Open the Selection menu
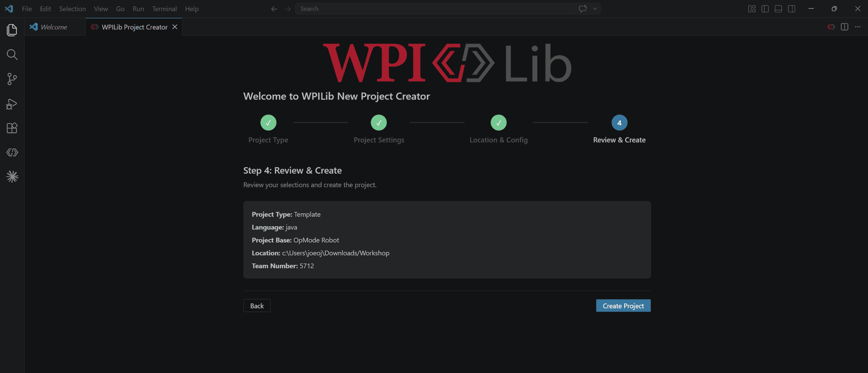Image resolution: width=868 pixels, height=373 pixels. tap(72, 9)
